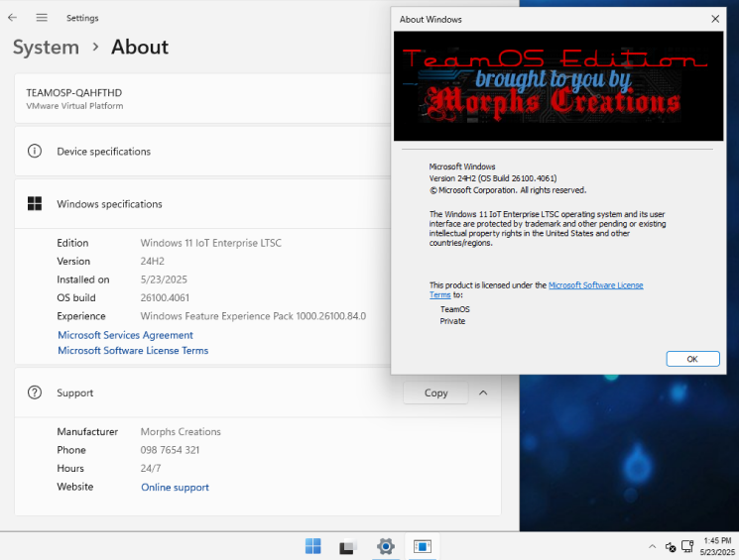This screenshot has height=560, width=739.
Task: Click the TeamOS Edition banner image
Action: 558,86
